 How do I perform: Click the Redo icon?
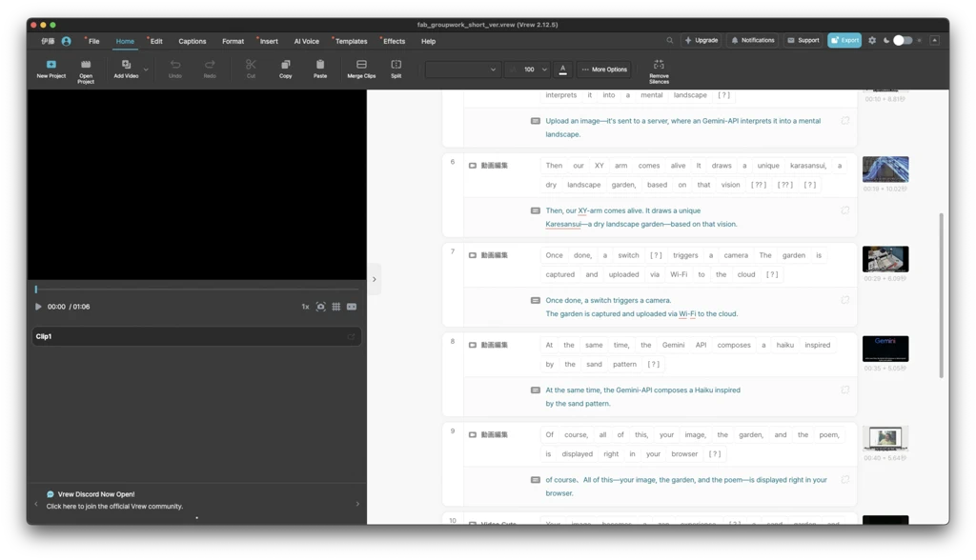click(x=210, y=64)
